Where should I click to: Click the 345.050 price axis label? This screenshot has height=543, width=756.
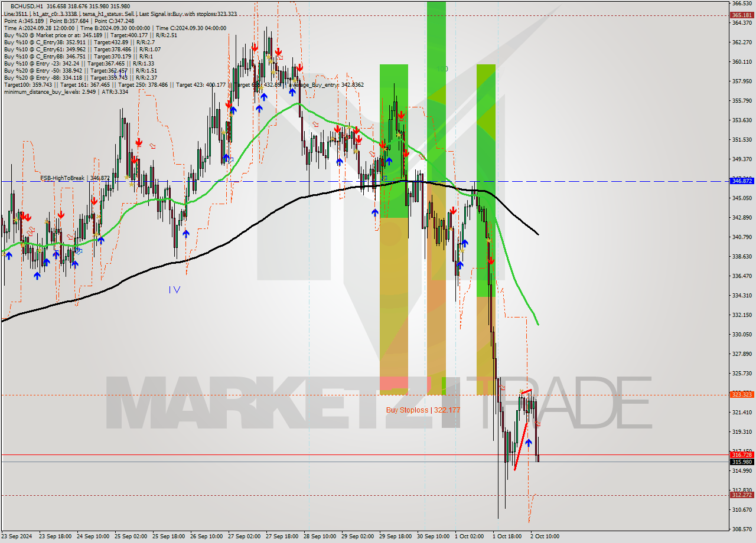pyautogui.click(x=742, y=198)
